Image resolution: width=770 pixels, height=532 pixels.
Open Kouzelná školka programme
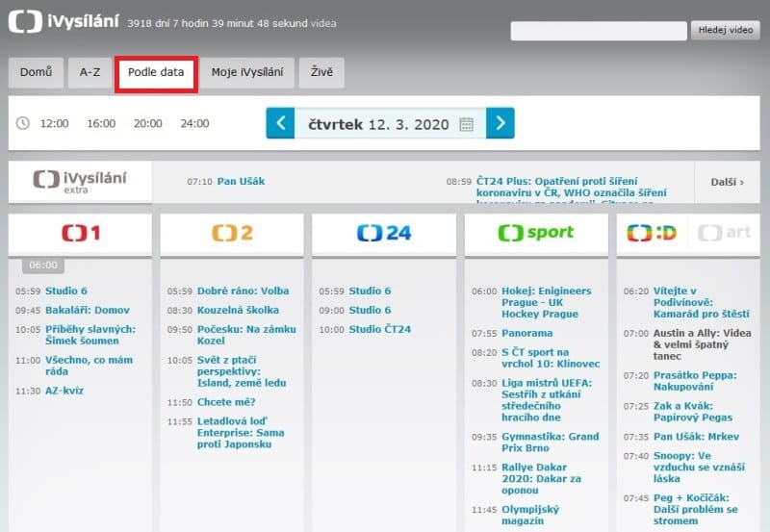[x=238, y=310]
